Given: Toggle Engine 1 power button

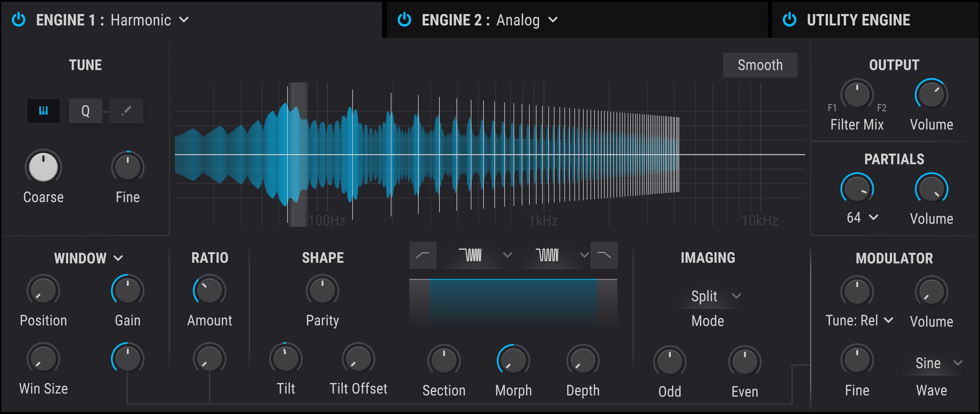Looking at the screenshot, I should (x=19, y=20).
